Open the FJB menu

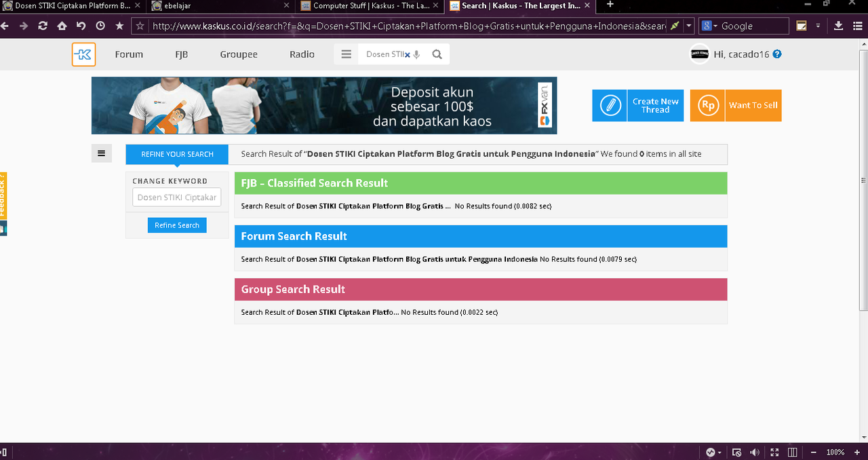181,54
